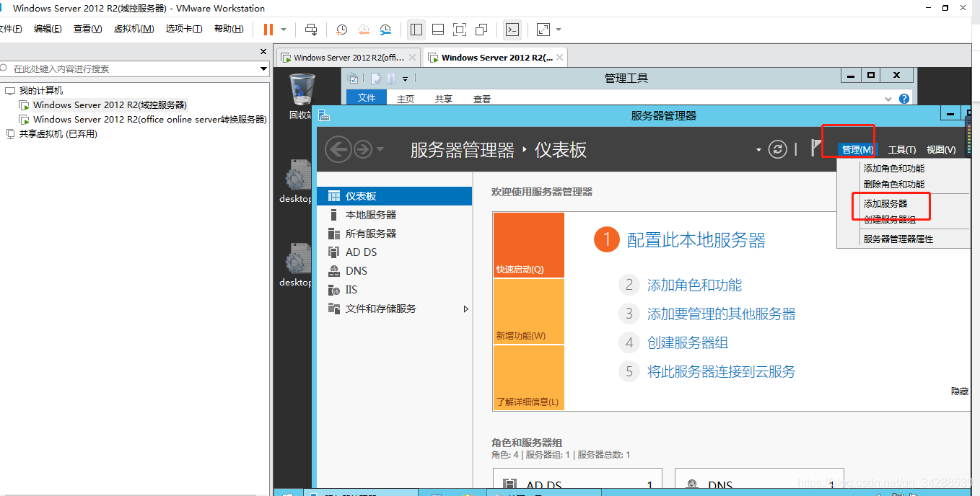Open VMware 虚拟机(M) menu
Screen dimensions: 980x496
pos(134,29)
